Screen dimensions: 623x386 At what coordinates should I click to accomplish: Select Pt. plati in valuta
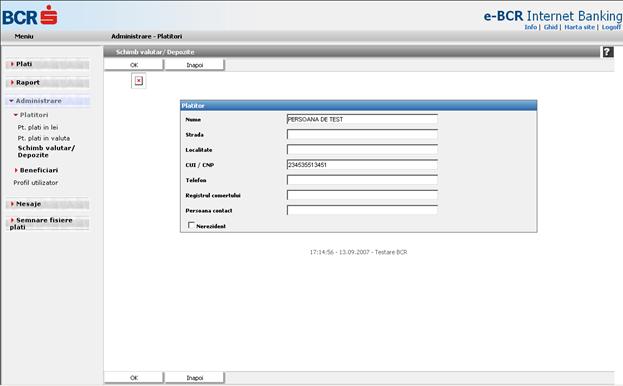pyautogui.click(x=44, y=138)
